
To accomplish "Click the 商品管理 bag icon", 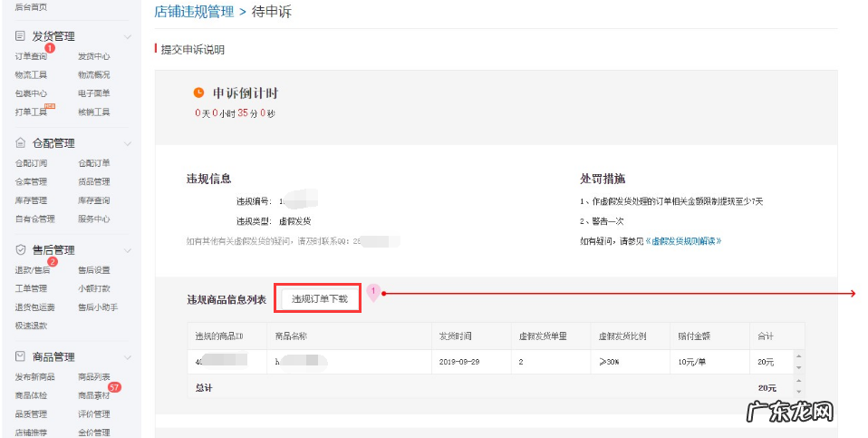I will click(20, 356).
